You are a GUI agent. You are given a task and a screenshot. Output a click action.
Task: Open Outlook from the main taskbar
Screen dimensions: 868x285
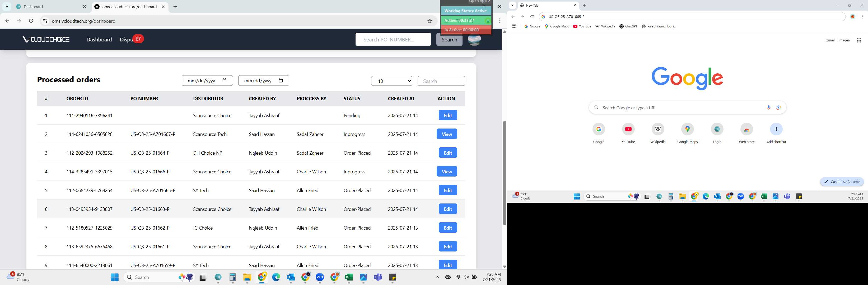(291, 277)
